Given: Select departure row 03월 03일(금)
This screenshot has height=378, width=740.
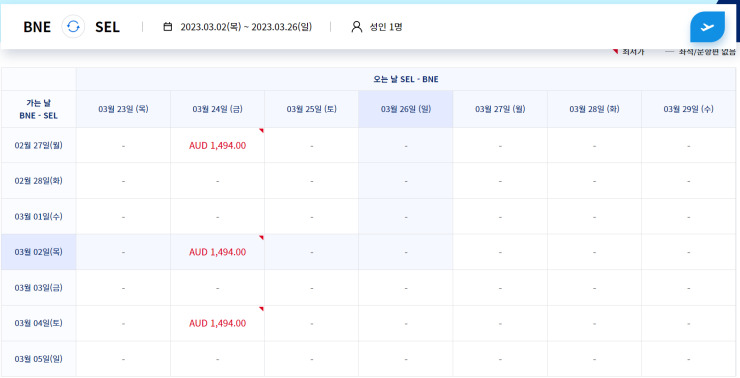Looking at the screenshot, I should click(39, 288).
